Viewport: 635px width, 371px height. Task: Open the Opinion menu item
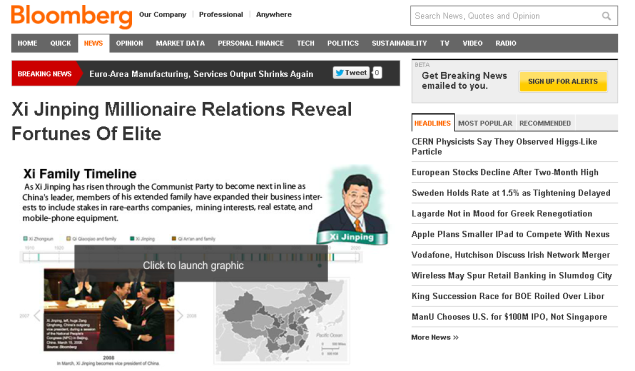(x=130, y=43)
